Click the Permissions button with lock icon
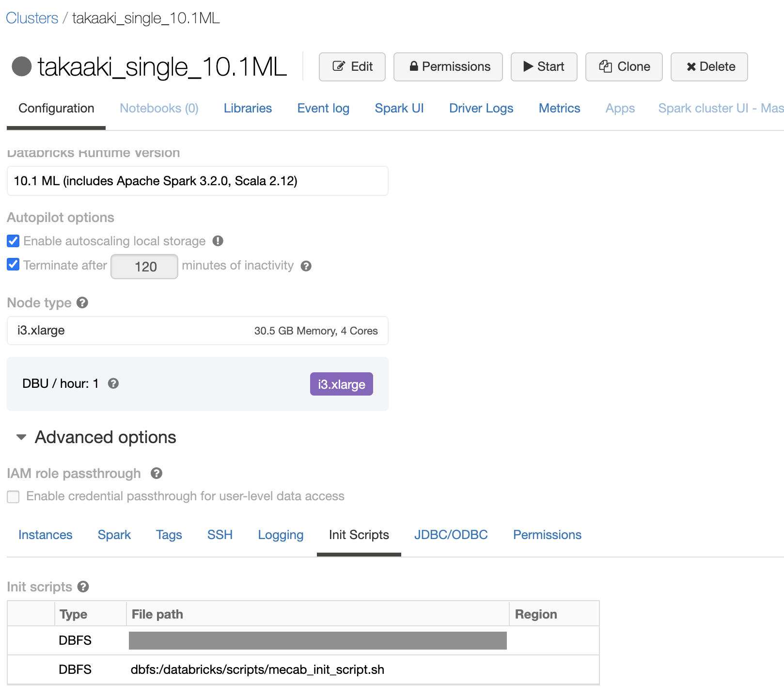This screenshot has height=700, width=784. point(448,67)
